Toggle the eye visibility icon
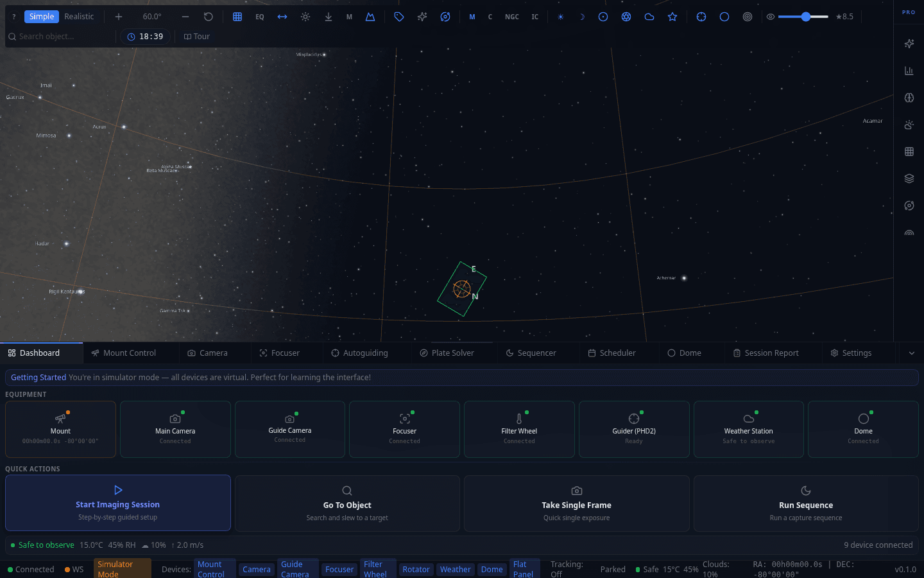This screenshot has width=924, height=578. (771, 17)
